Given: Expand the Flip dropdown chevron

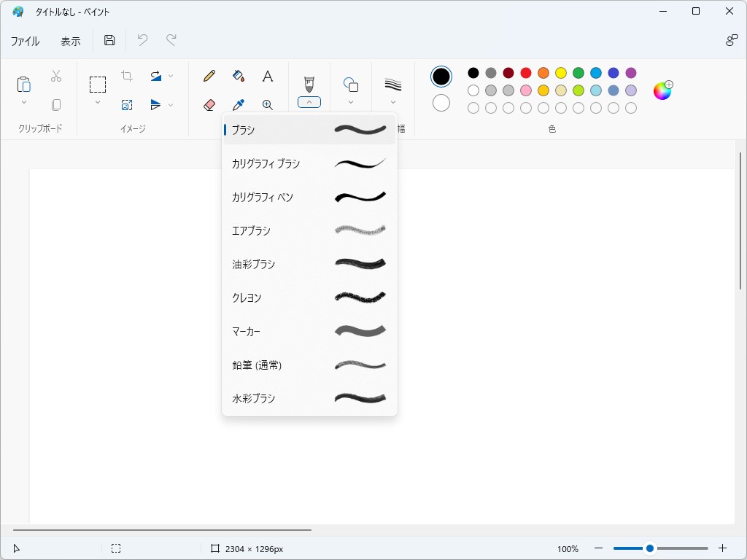Looking at the screenshot, I should 171,105.
